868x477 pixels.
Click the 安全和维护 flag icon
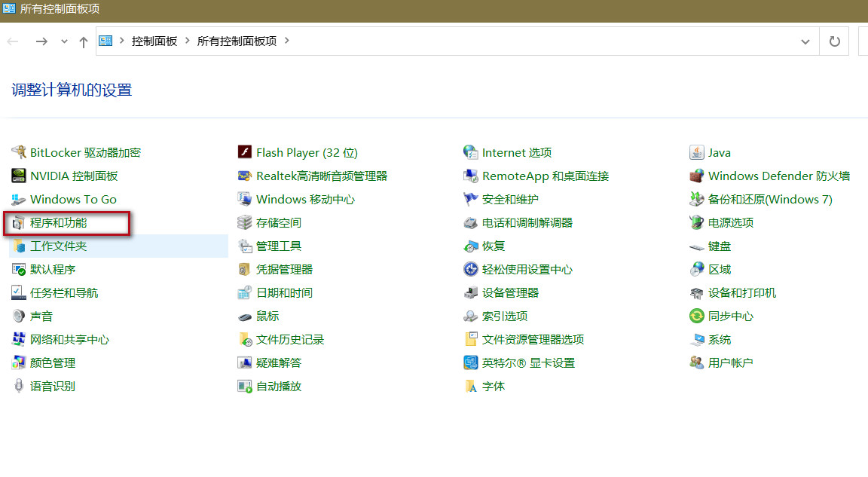pos(470,199)
